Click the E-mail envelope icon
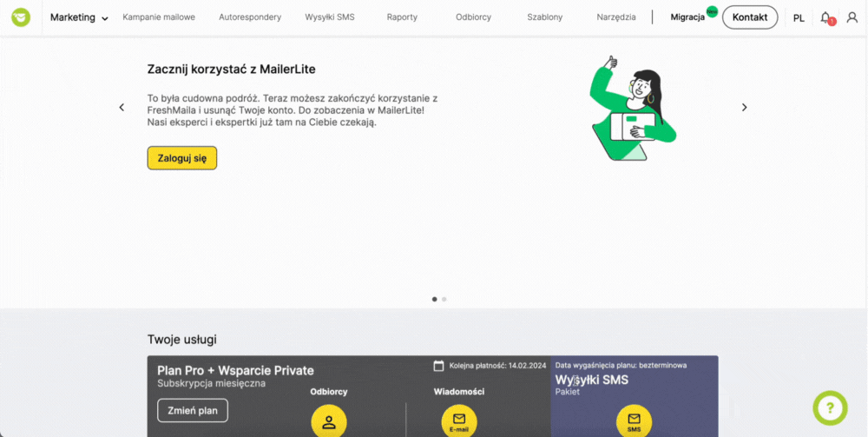868x437 pixels. (x=459, y=422)
